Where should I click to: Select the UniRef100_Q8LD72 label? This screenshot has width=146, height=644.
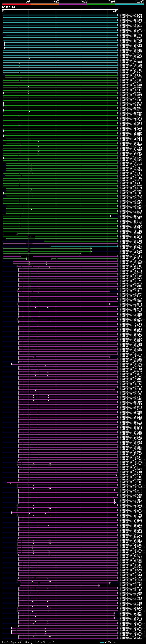pos(131,77)
